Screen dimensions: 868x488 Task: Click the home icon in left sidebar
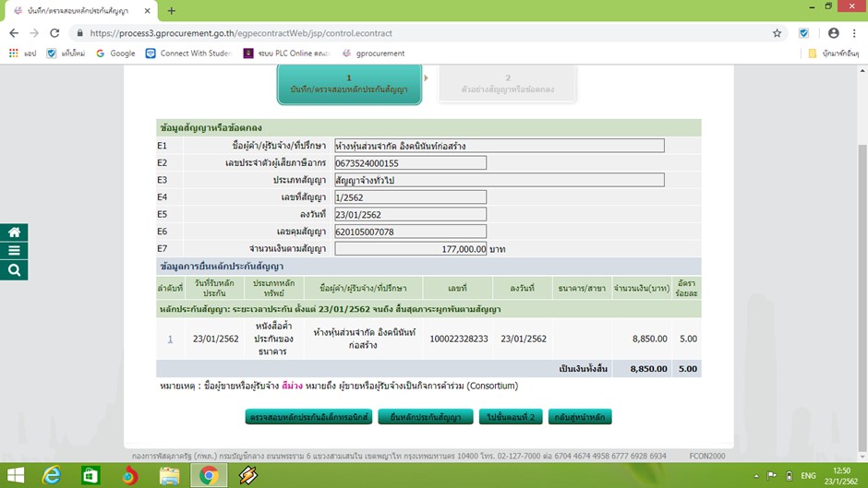point(14,232)
